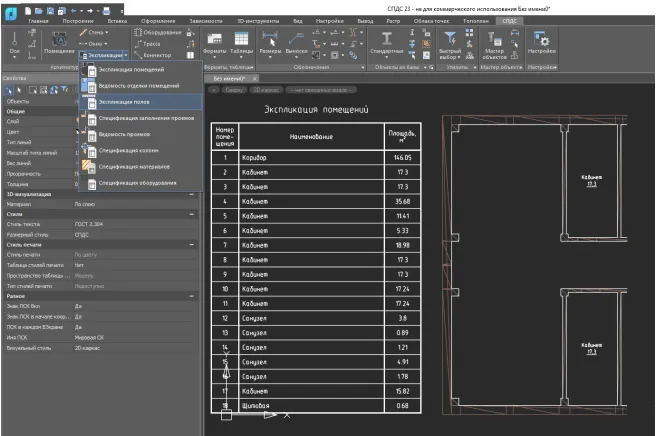
Task: Open the Настройки settings icon in ribbon
Action: [x=543, y=40]
